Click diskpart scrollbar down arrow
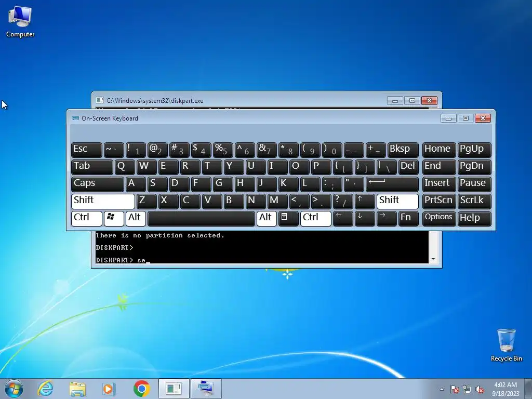This screenshot has width=532, height=399. [433, 259]
